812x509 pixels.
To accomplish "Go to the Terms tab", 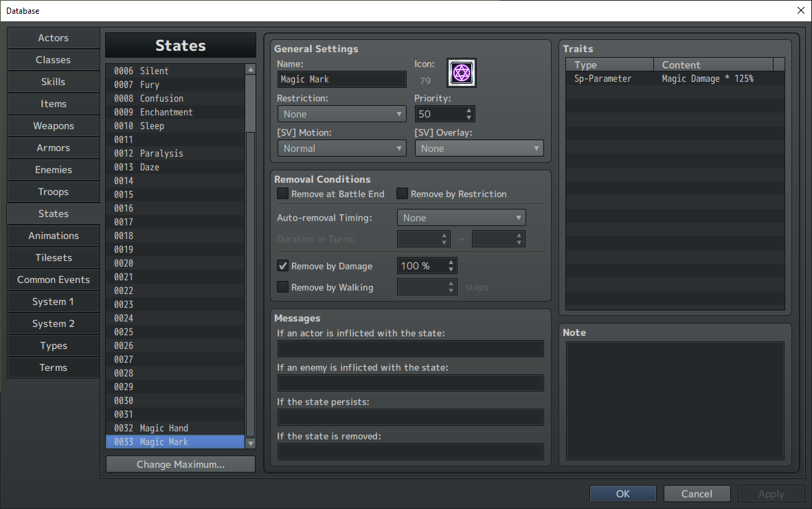I will coord(54,367).
